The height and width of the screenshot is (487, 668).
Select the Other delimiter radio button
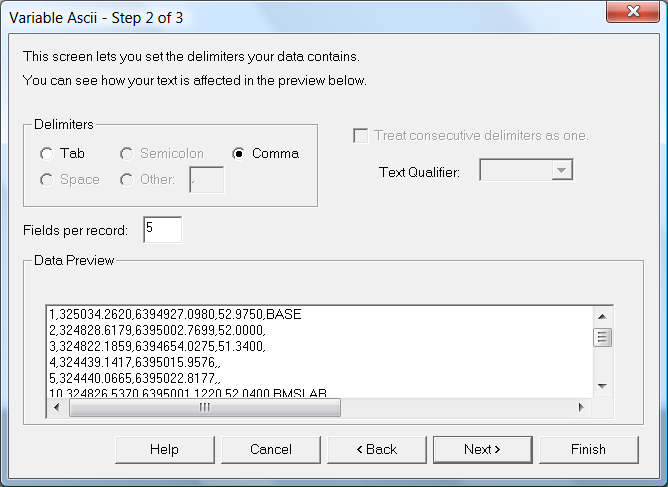(x=127, y=180)
